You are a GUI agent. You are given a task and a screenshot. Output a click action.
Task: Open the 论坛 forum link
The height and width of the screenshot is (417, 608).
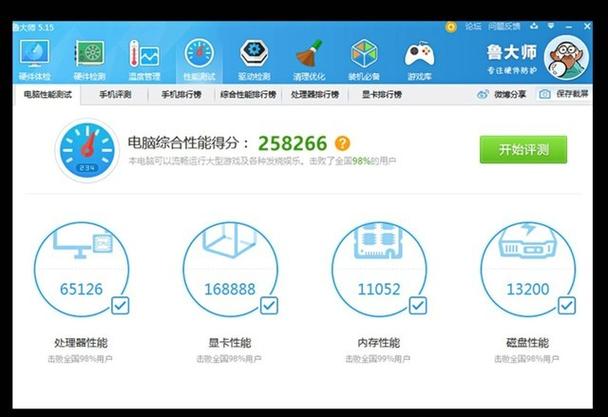473,26
